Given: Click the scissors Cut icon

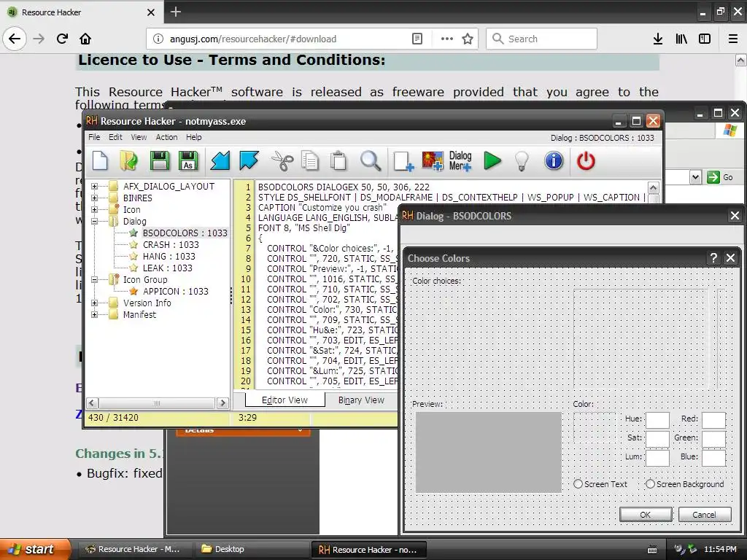Looking at the screenshot, I should tap(282, 161).
